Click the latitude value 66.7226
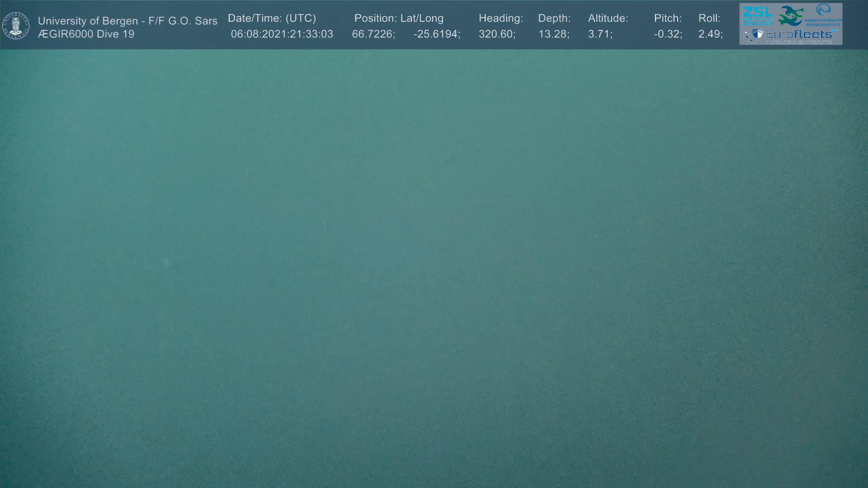Viewport: 868px width, 488px height. 373,34
